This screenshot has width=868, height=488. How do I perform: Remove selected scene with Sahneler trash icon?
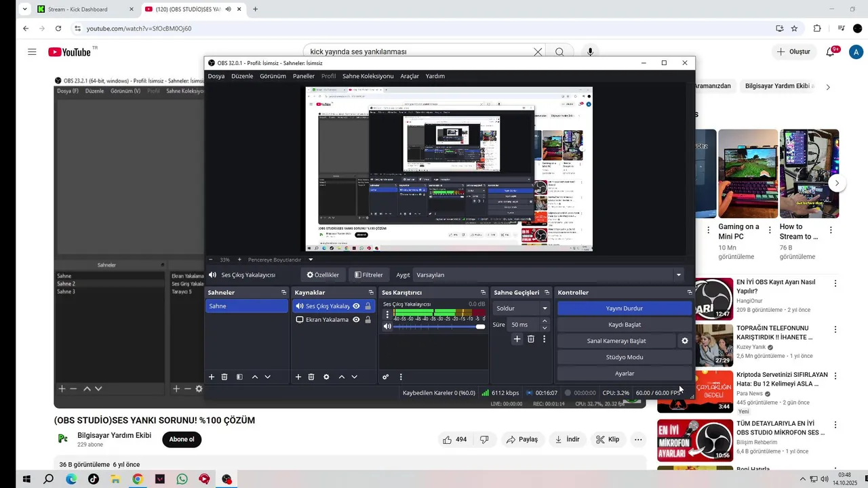(224, 377)
